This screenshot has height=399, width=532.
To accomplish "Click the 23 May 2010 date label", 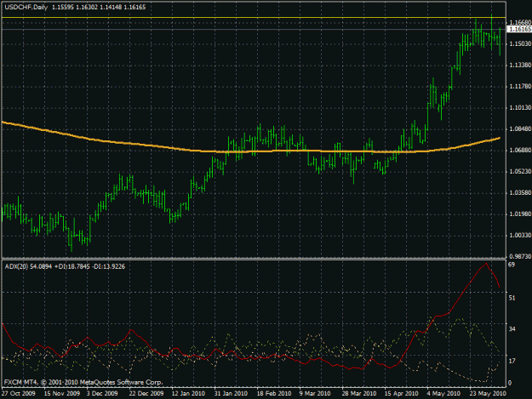I will (488, 393).
